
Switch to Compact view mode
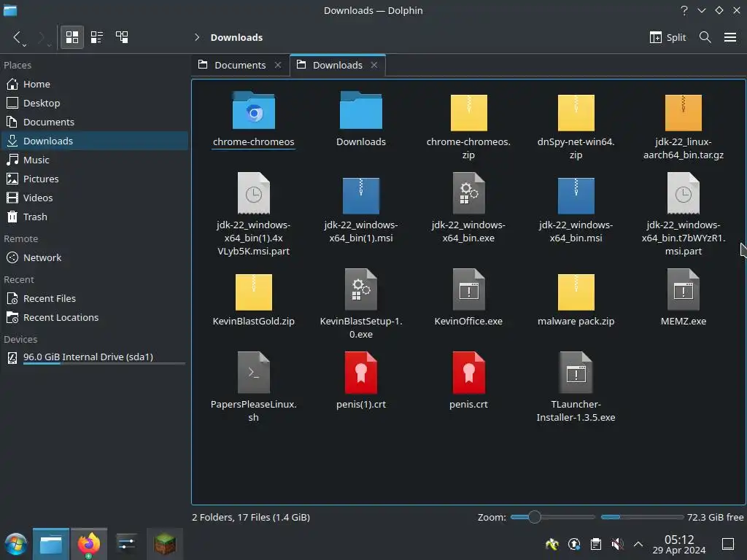click(x=97, y=37)
